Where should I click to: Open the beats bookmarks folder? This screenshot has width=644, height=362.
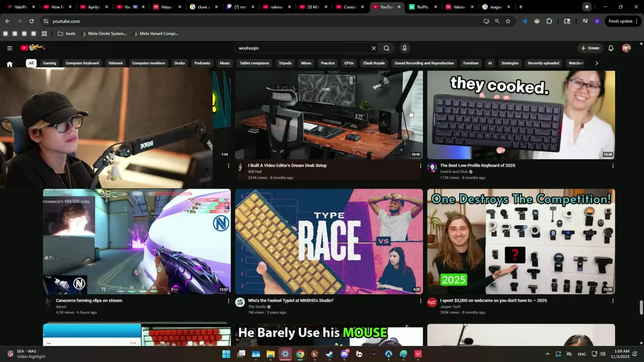[66, 34]
